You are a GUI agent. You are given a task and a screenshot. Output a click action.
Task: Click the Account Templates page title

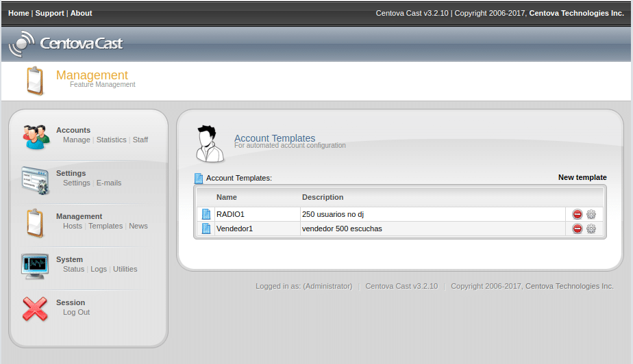click(275, 138)
